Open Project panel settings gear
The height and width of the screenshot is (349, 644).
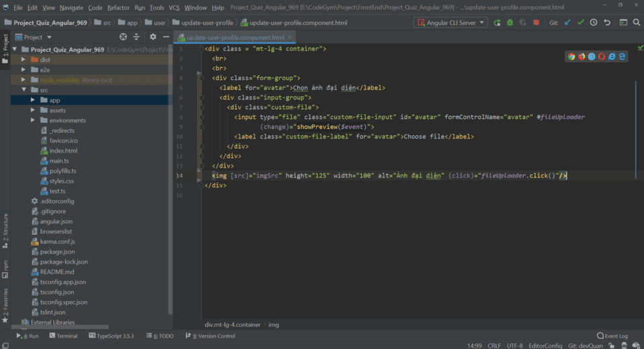[x=152, y=37]
